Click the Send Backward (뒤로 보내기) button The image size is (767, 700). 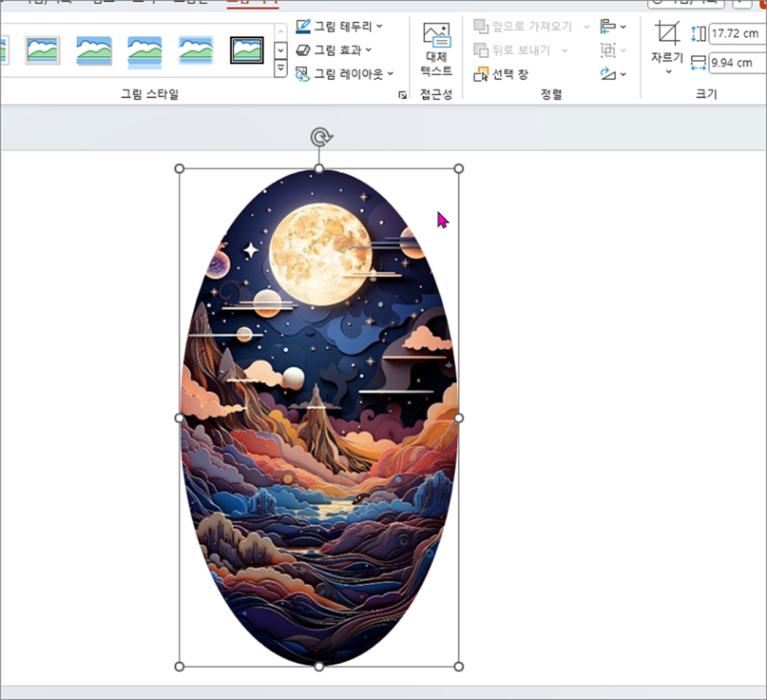coord(512,50)
